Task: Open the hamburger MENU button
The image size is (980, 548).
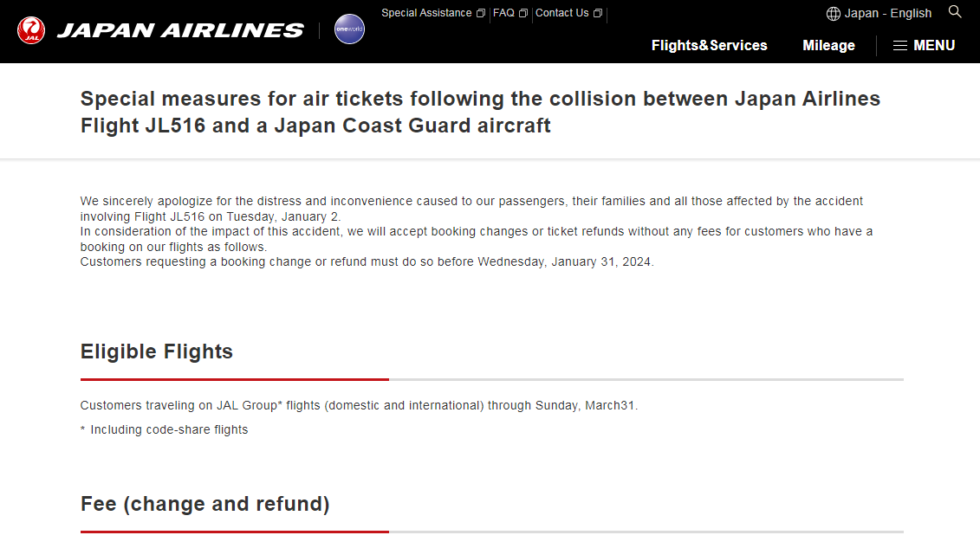Action: coord(924,45)
